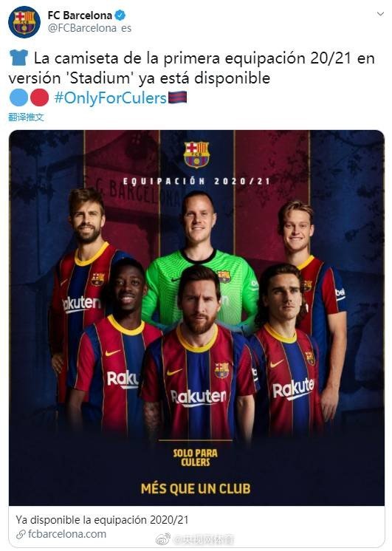The width and height of the screenshot is (392, 551).
Task: Expand the tweet options chevron menu
Action: (x=380, y=14)
